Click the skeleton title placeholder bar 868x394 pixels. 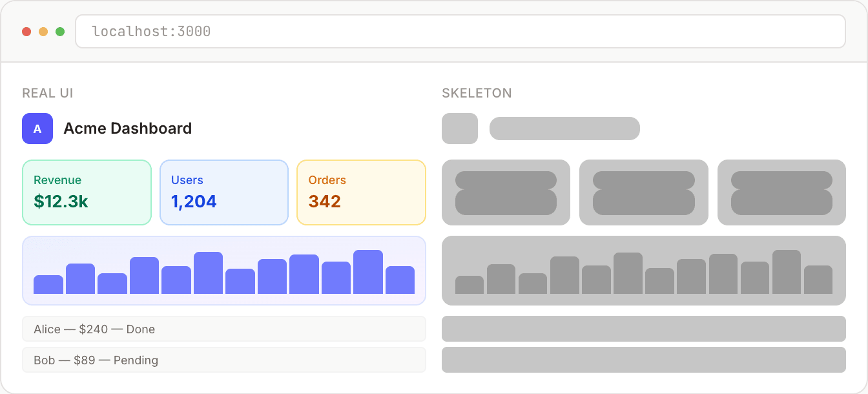tap(564, 129)
